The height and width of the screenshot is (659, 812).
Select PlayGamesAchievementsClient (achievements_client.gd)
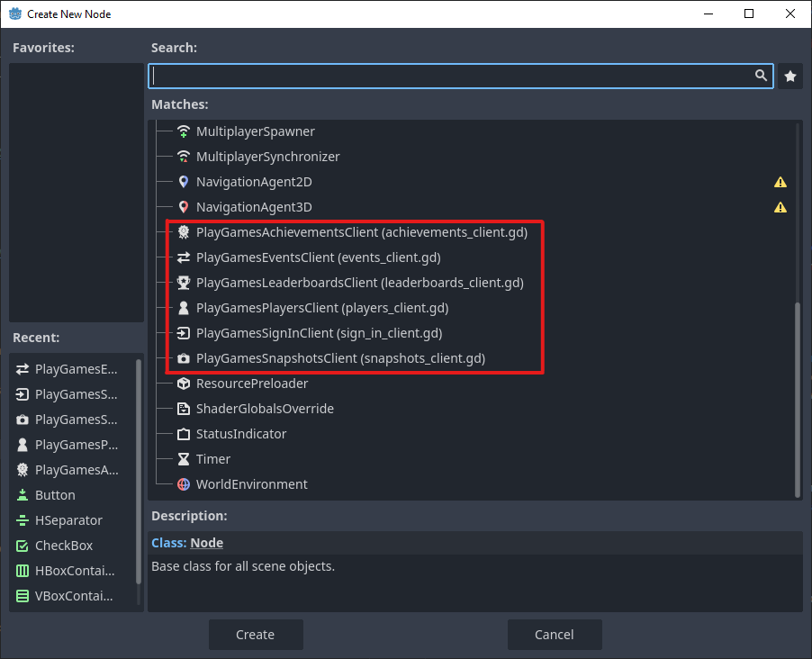[362, 232]
